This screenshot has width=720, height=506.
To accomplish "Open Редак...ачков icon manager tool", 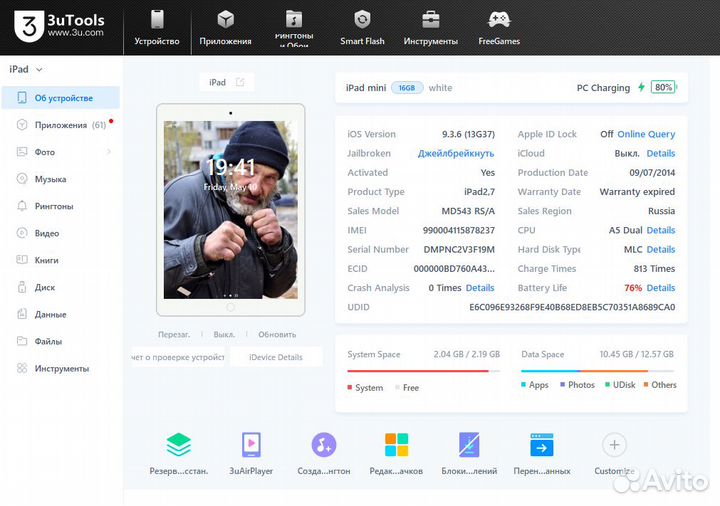I will point(396,453).
